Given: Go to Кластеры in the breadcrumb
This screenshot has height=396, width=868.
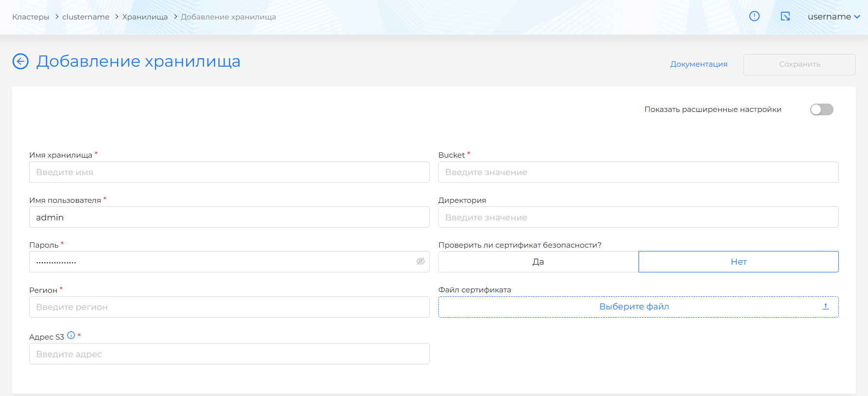Looking at the screenshot, I should coord(31,17).
